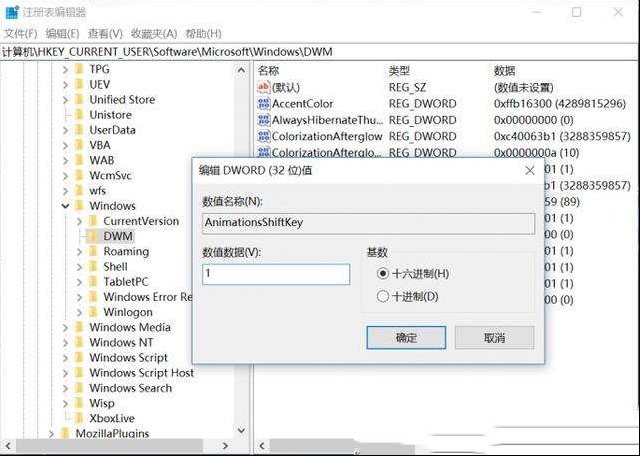Select the Windows Script tree item
640x456 pixels.
(x=129, y=358)
